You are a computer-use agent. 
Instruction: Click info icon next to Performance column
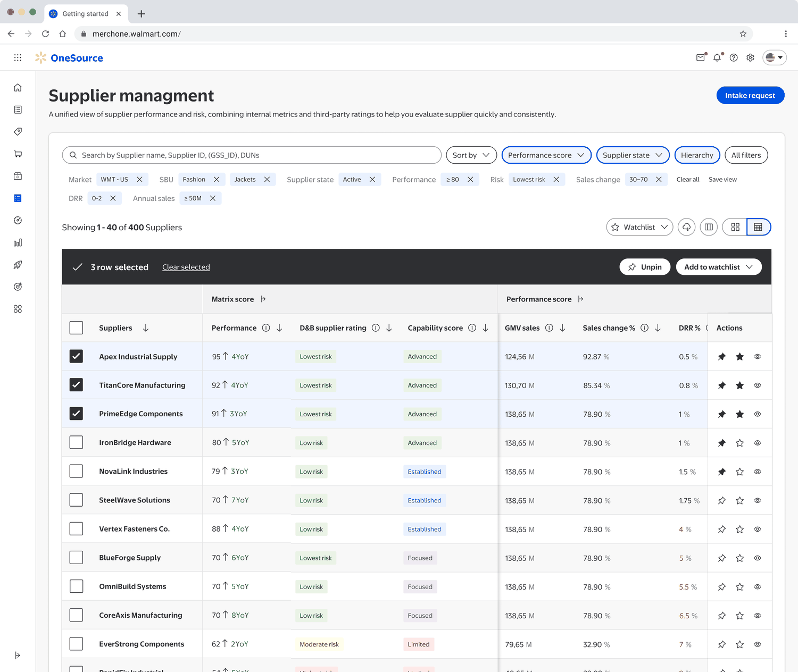coord(266,328)
